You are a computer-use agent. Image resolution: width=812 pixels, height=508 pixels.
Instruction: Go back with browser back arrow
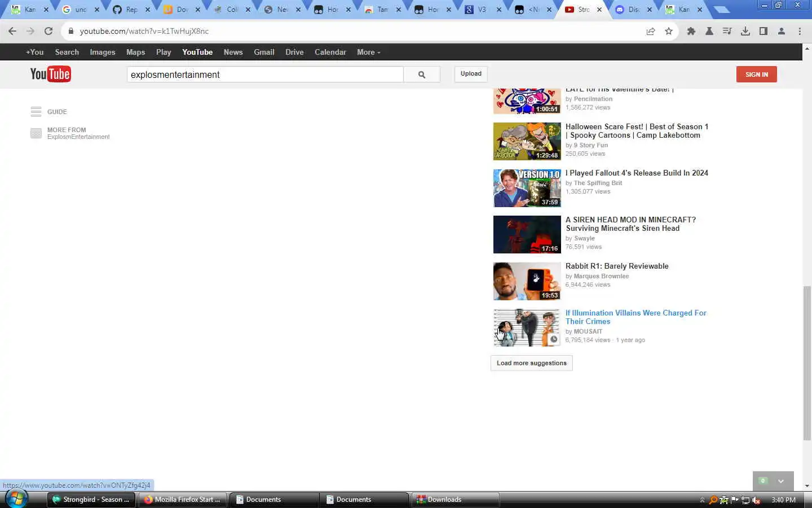click(x=12, y=31)
